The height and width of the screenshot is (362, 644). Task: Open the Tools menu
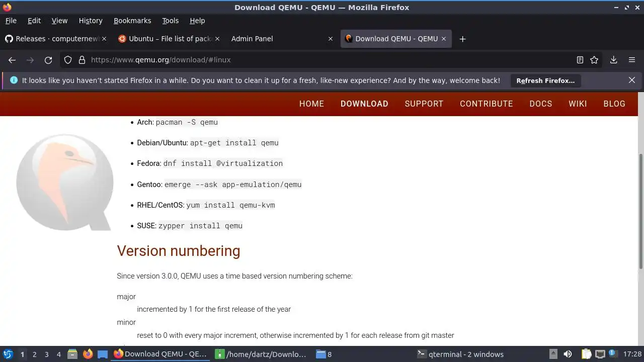tap(170, 21)
